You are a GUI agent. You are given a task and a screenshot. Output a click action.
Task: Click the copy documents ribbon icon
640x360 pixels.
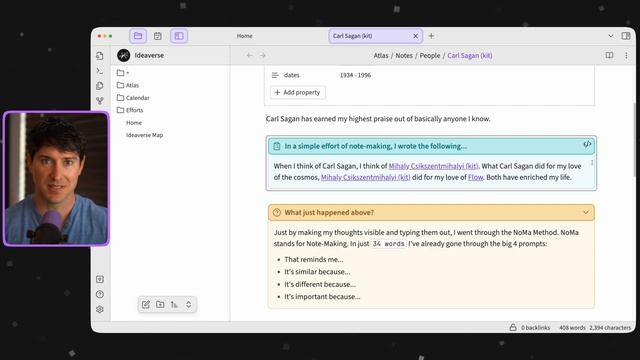[x=100, y=86]
